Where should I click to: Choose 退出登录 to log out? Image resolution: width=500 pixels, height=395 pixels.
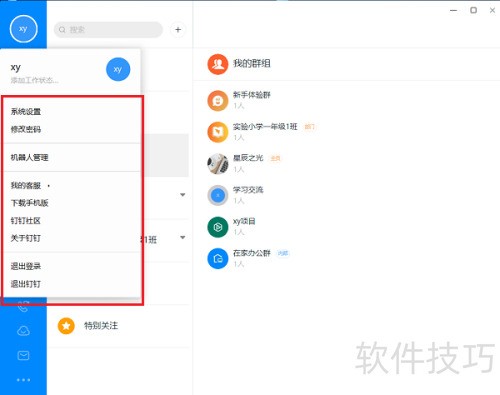click(26, 266)
